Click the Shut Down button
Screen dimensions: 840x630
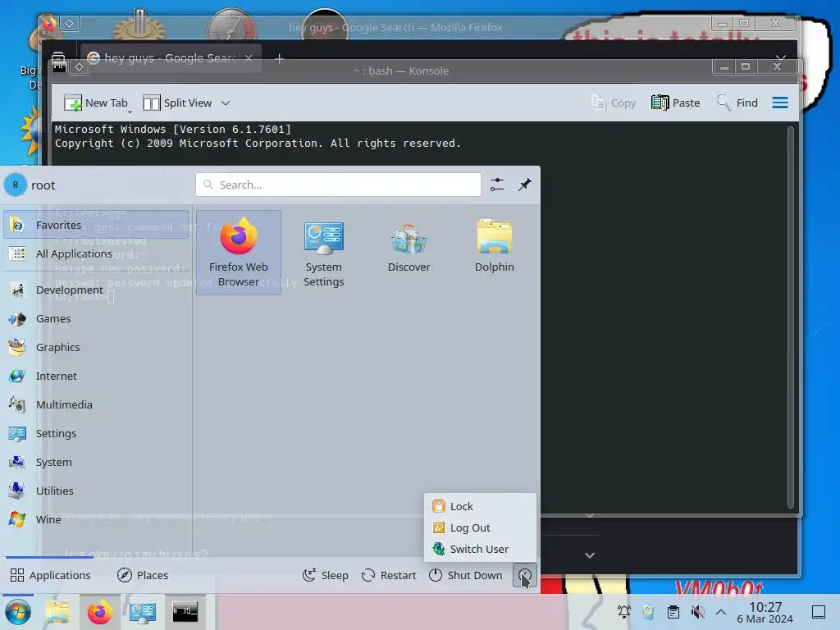click(466, 575)
